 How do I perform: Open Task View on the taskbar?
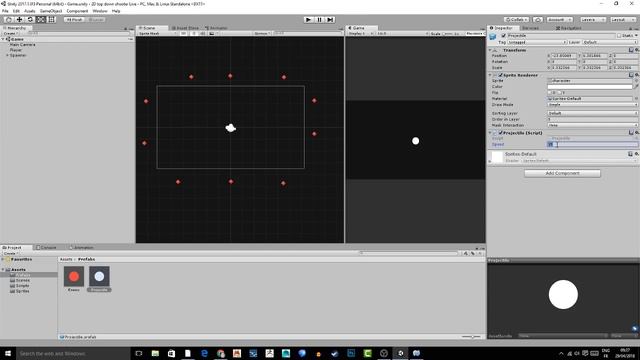139,353
